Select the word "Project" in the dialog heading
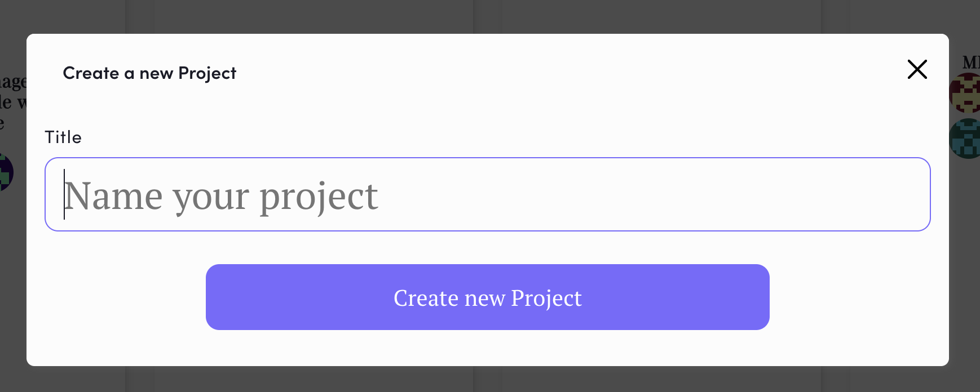This screenshot has width=980, height=392. point(207,73)
